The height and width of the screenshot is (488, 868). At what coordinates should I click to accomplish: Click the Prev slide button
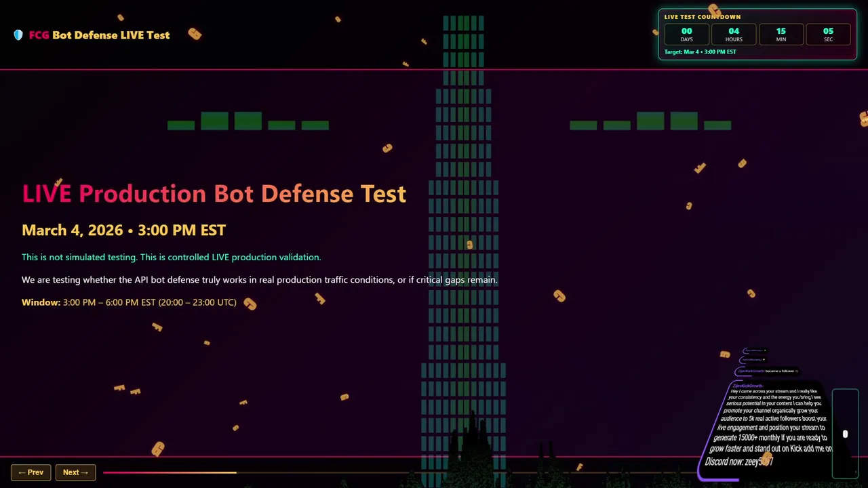[31, 472]
